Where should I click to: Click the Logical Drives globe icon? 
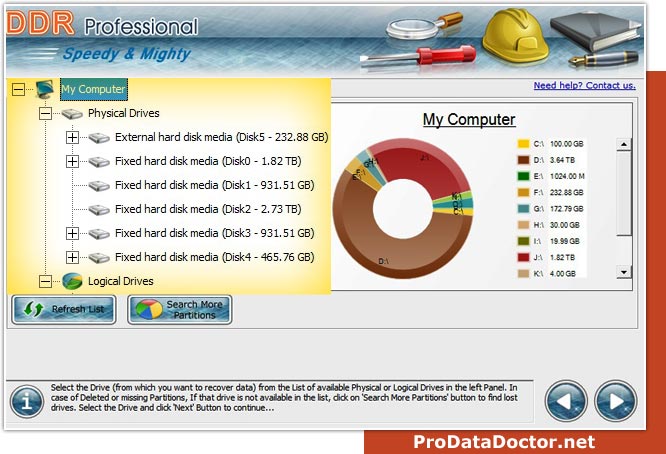72,281
